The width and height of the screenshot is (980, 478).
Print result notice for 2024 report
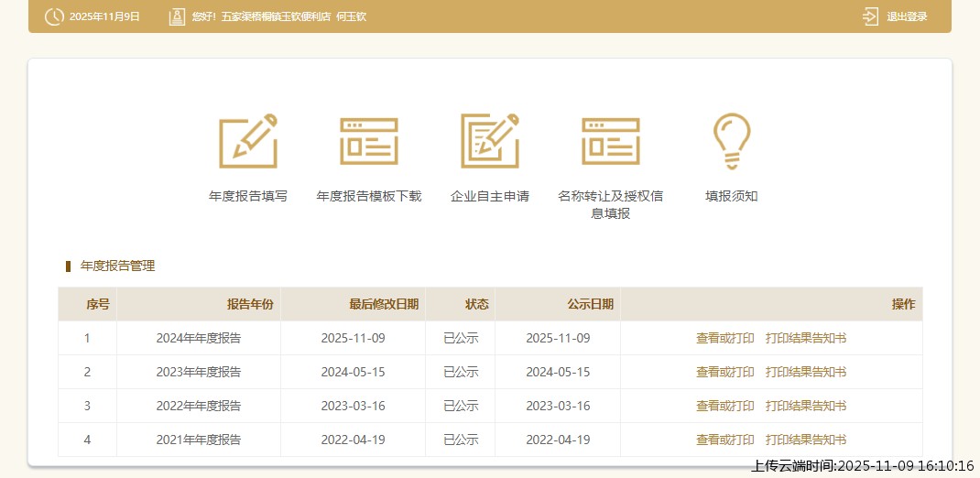(x=806, y=338)
